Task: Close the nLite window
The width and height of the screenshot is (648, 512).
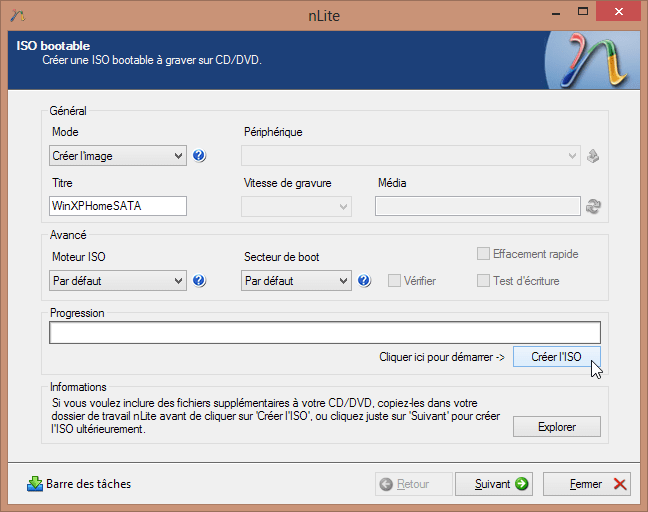Action: tap(619, 12)
